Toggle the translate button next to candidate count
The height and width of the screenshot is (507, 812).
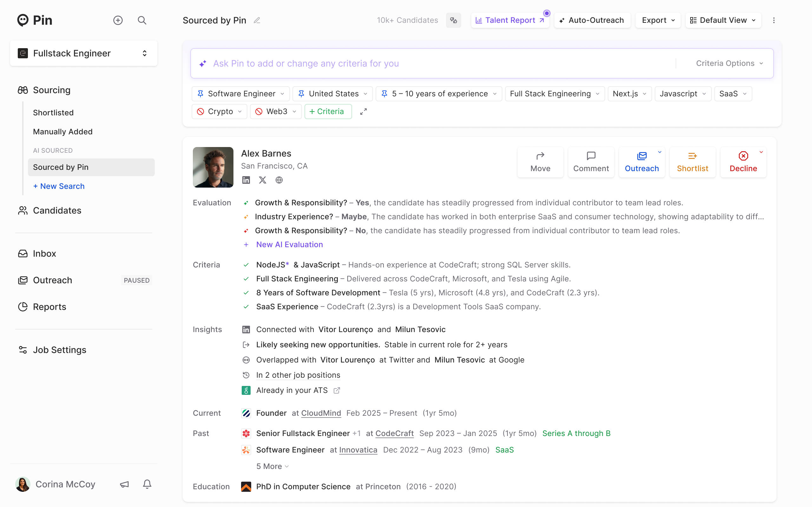pyautogui.click(x=453, y=20)
